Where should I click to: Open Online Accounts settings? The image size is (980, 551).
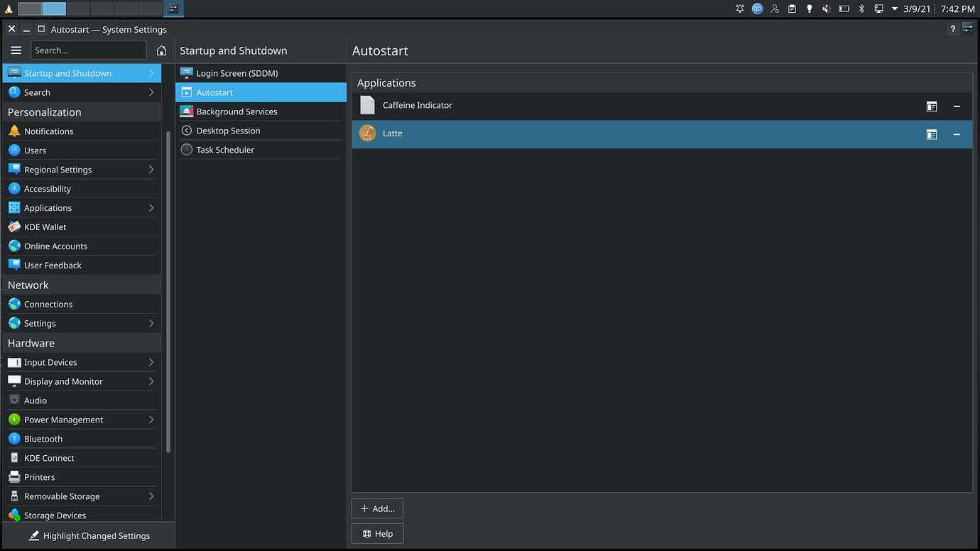82,246
